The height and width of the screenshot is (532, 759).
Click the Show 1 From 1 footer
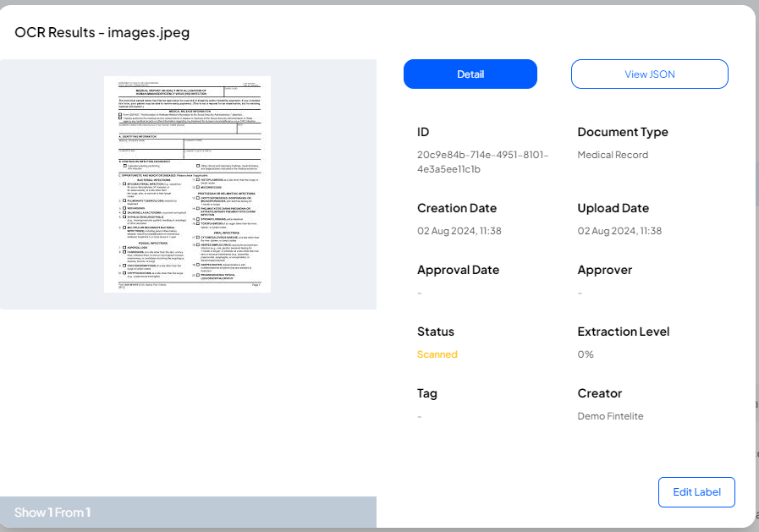[52, 513]
